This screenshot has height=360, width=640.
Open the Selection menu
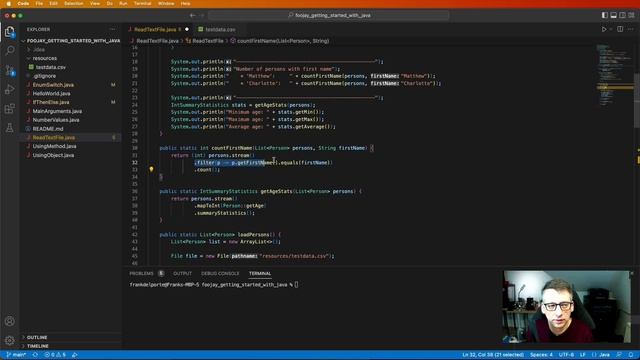click(x=73, y=3)
